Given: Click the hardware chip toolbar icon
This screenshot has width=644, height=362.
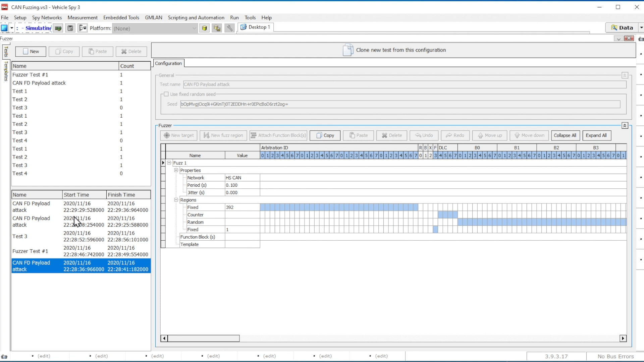Looking at the screenshot, I should 58,28.
